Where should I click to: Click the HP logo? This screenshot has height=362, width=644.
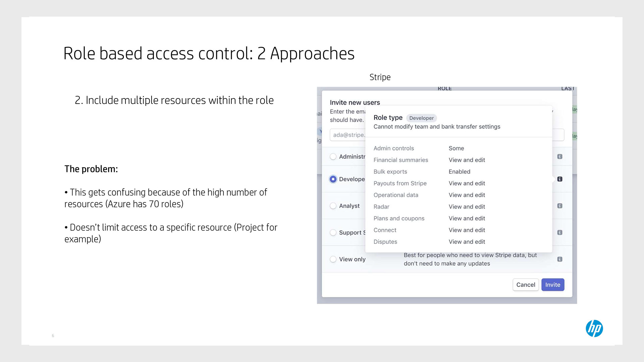594,328
